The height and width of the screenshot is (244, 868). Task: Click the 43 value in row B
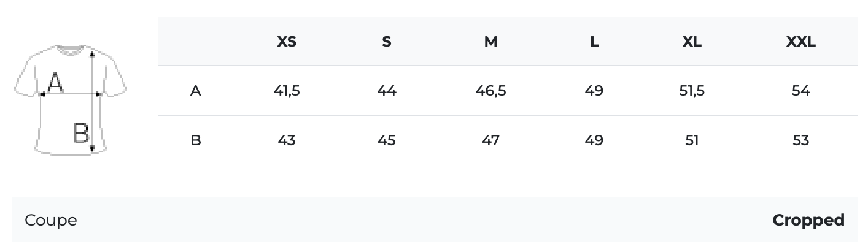coord(287,140)
